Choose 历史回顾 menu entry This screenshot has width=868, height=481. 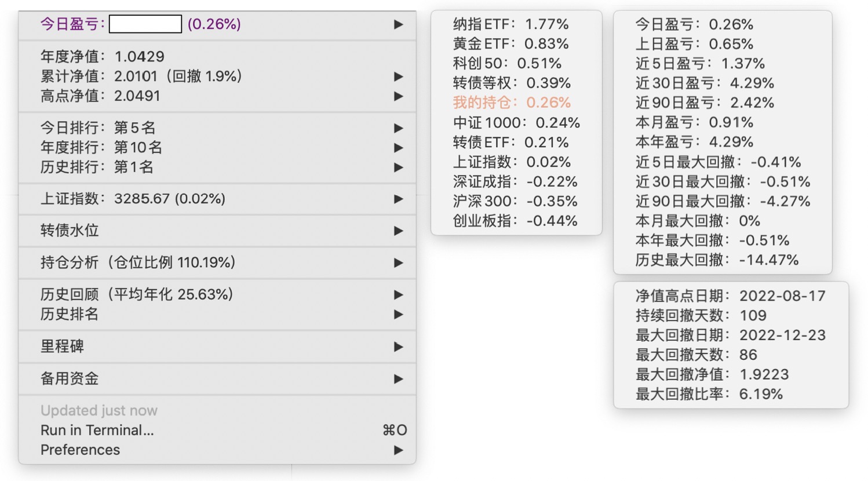[x=137, y=294]
